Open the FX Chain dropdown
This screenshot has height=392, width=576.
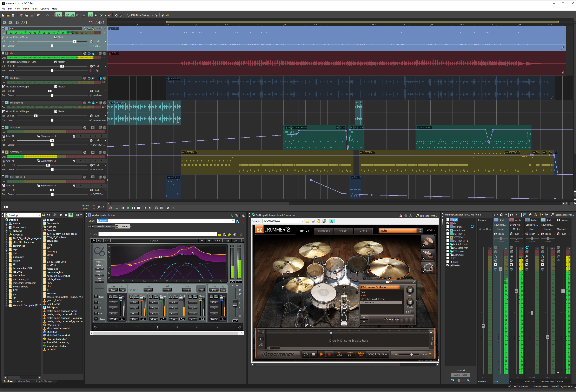(x=233, y=221)
